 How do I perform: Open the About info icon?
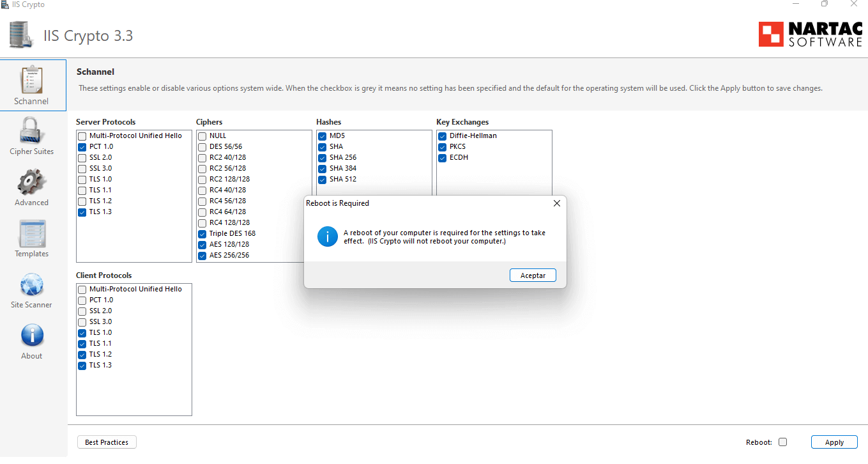point(32,336)
